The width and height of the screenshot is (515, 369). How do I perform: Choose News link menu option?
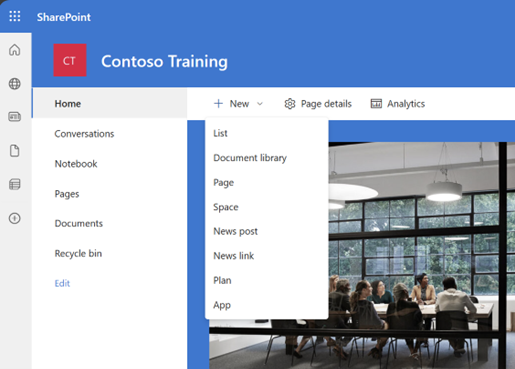tap(267, 256)
